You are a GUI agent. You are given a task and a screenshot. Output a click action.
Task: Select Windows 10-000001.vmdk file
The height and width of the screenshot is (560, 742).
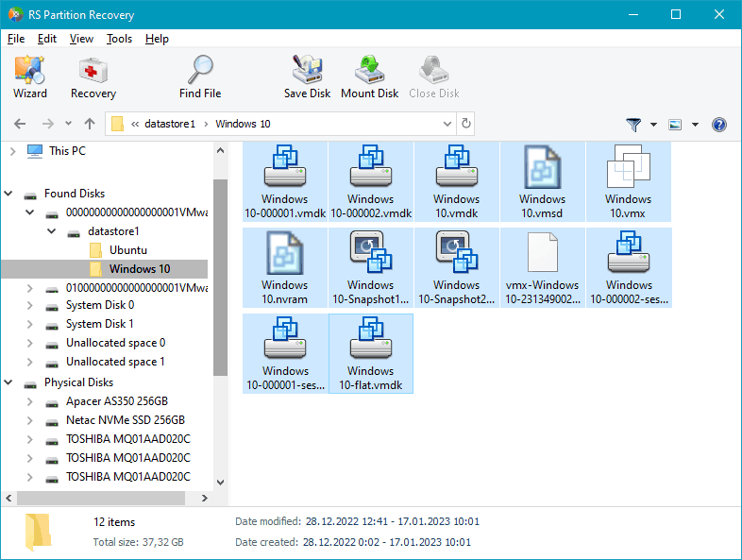pyautogui.click(x=285, y=181)
